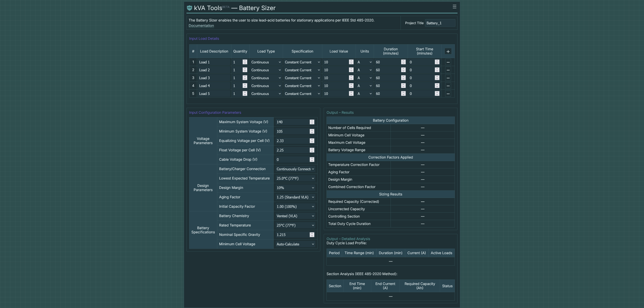Open Load 3 Load Type dropdown
The height and width of the screenshot is (308, 644).
click(x=266, y=78)
